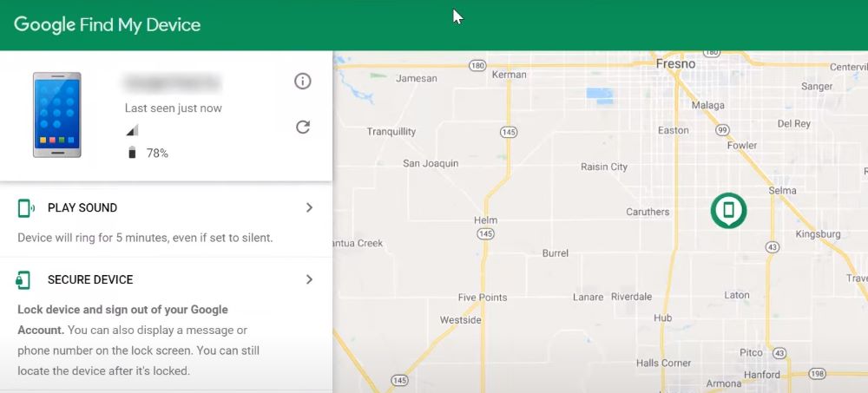
Task: Click the Halls Corner map label
Action: 664,364
